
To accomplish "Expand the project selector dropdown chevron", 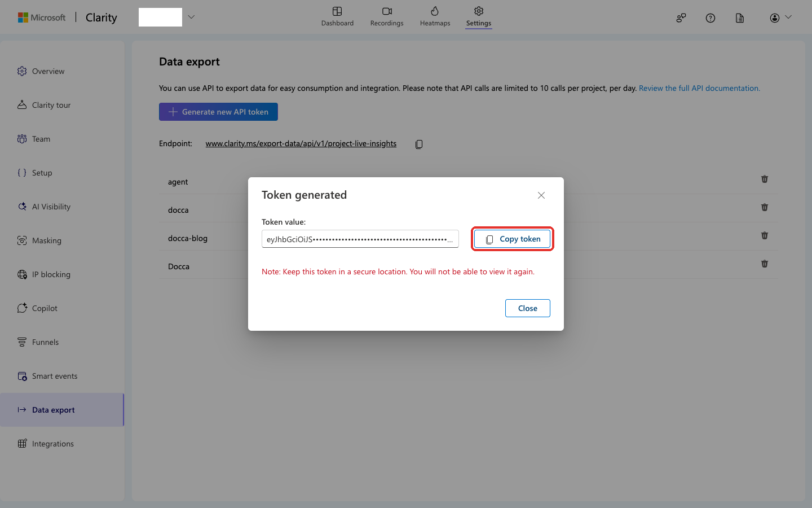I will pyautogui.click(x=191, y=17).
